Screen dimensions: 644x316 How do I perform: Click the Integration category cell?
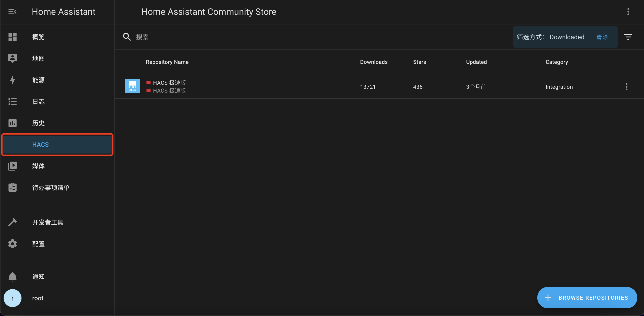coord(559,87)
